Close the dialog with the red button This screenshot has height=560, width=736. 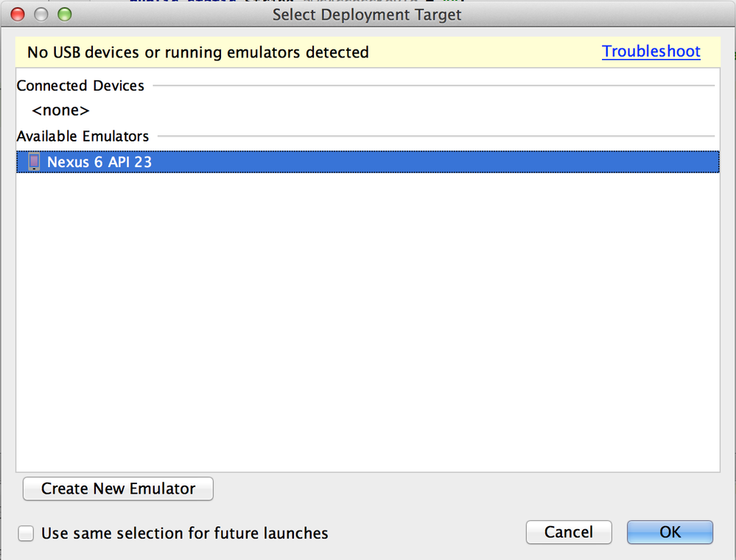(18, 14)
